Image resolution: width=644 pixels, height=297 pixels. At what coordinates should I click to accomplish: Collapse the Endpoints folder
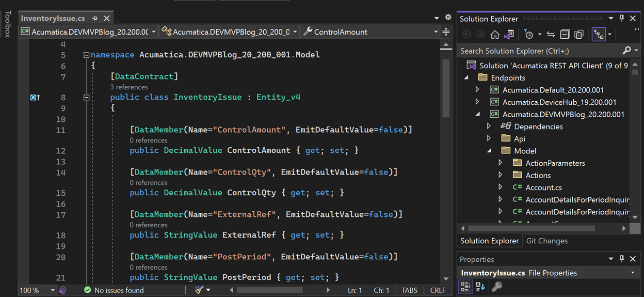pos(466,77)
